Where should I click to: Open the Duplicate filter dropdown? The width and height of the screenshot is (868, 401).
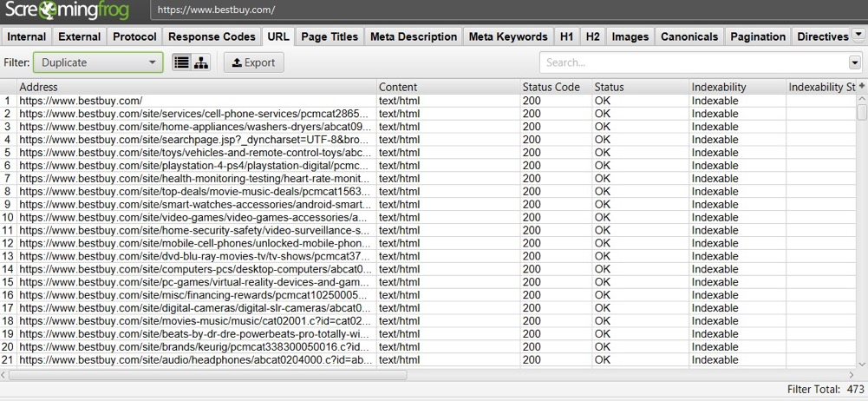[x=98, y=62]
